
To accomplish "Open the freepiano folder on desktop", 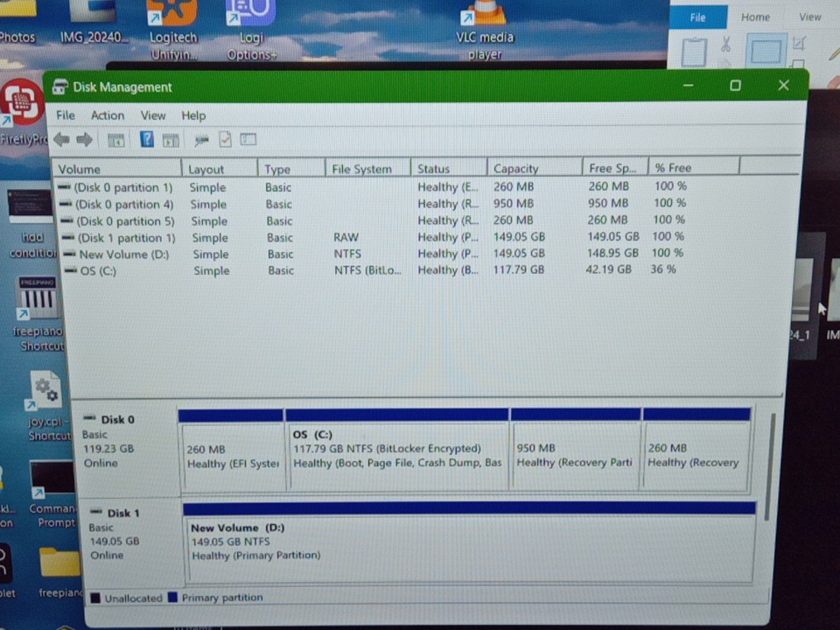I will tap(59, 571).
